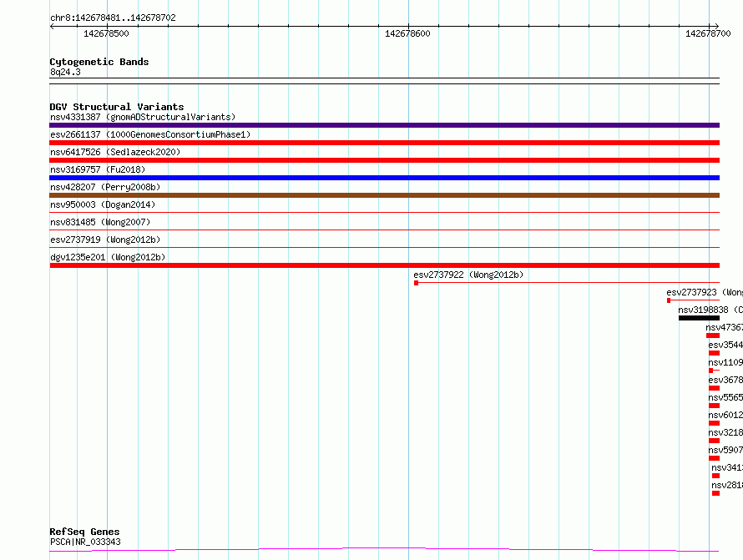Click the left arrow of the coordinate ruler
The image size is (743, 560).
(52, 27)
